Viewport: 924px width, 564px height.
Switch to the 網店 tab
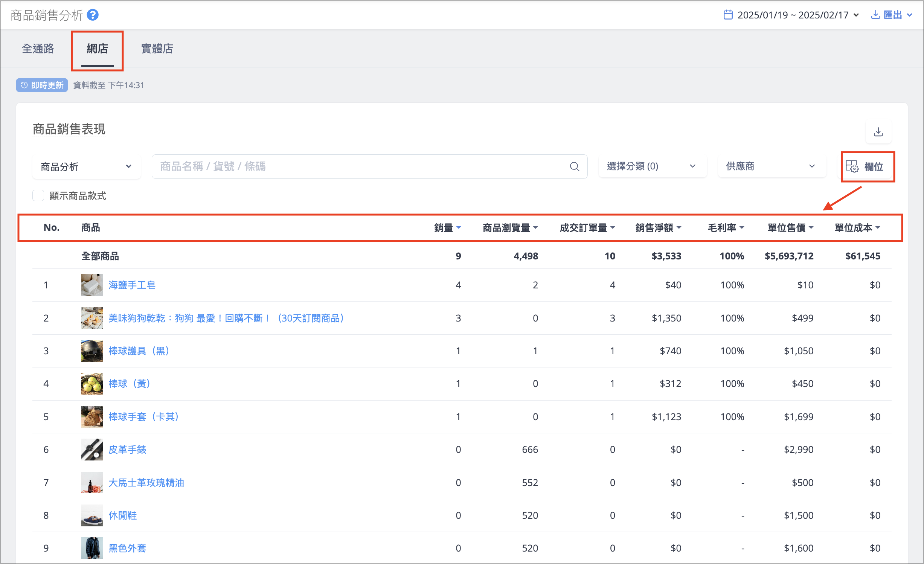click(98, 49)
